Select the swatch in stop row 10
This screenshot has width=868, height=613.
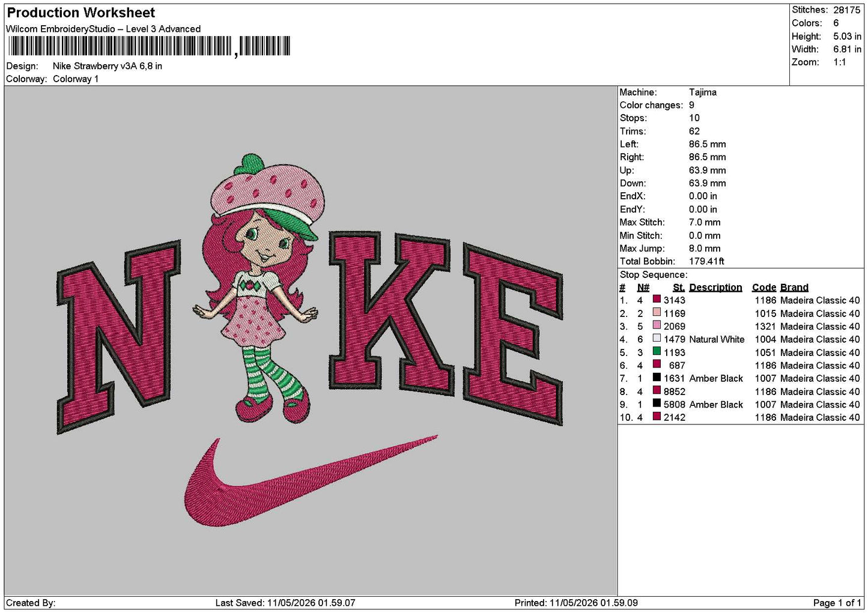pos(657,417)
